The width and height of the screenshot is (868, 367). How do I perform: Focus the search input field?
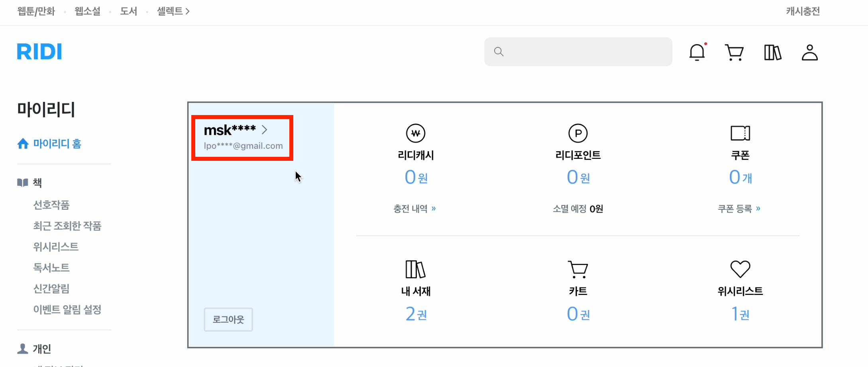578,52
